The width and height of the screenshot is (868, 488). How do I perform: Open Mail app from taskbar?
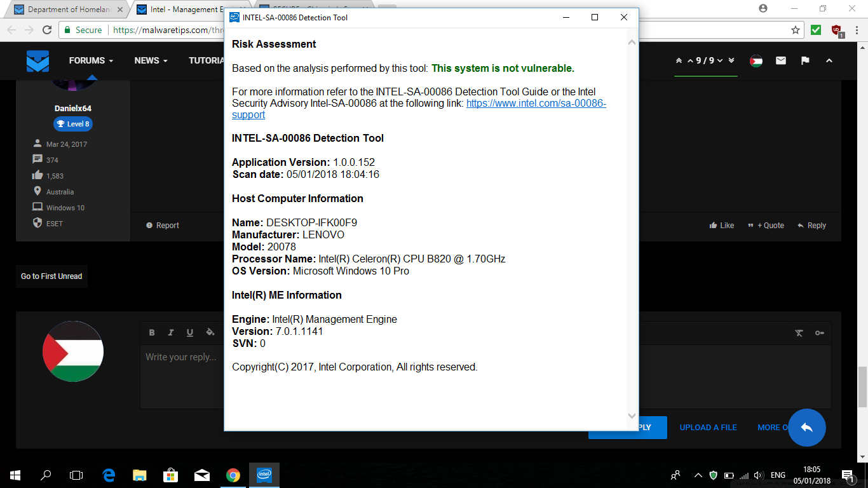click(x=202, y=475)
